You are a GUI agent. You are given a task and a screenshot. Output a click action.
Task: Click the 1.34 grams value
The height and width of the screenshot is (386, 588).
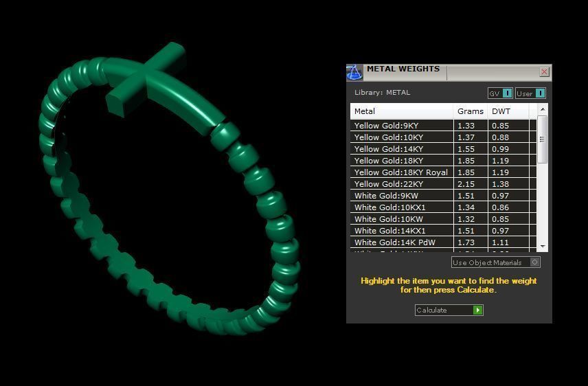[x=466, y=207]
